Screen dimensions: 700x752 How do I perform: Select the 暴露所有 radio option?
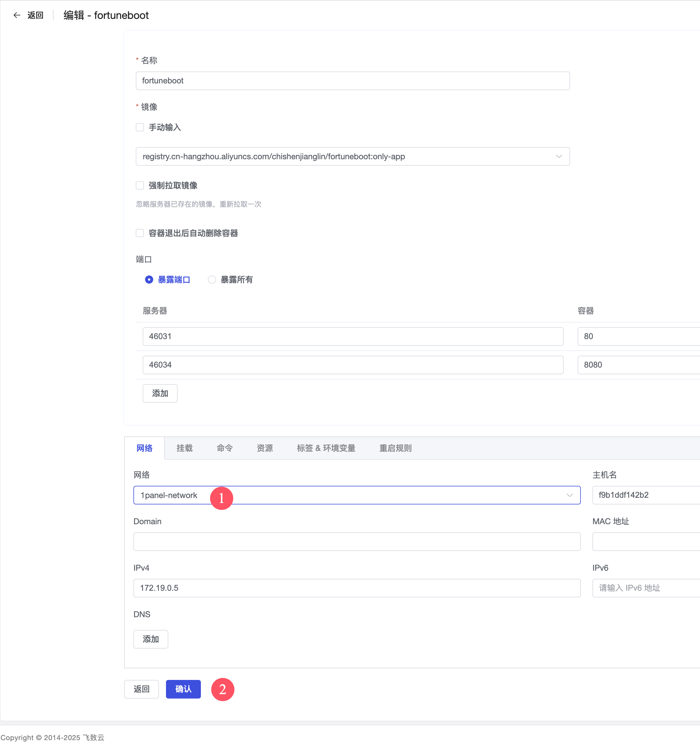(x=212, y=280)
